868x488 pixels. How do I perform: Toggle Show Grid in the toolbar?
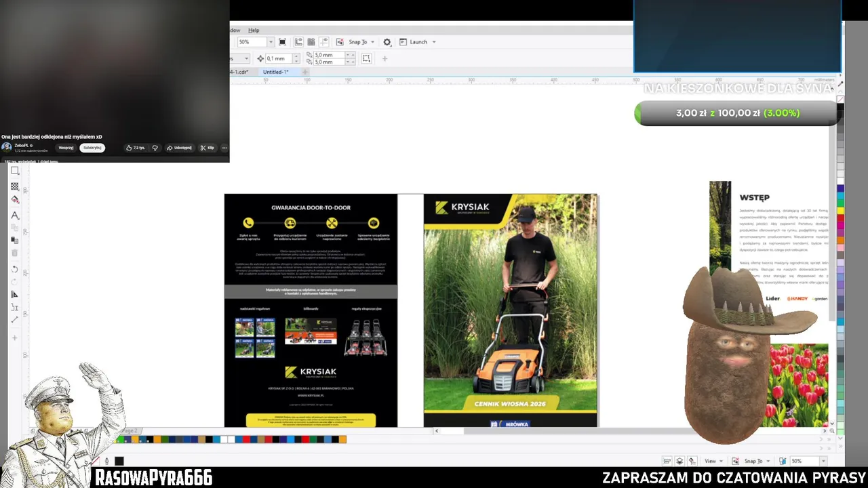311,42
